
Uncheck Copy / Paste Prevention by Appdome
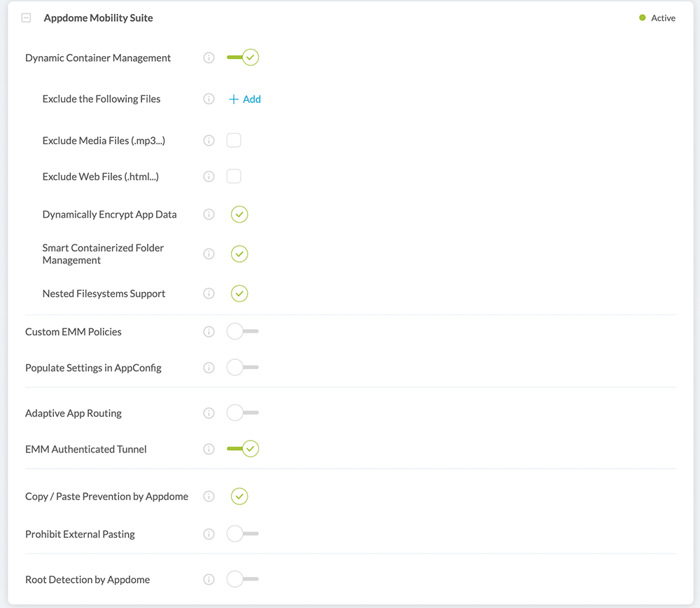tap(239, 496)
